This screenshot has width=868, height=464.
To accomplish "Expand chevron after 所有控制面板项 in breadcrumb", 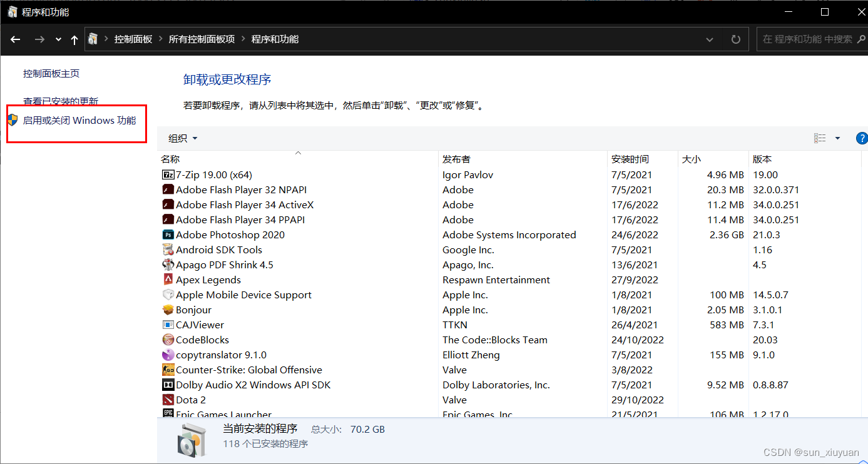I will [243, 39].
